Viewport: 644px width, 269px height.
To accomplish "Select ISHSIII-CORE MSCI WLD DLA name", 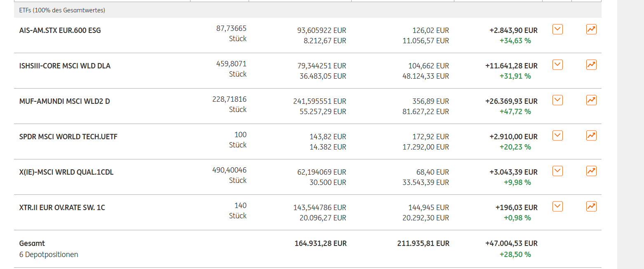I will [x=65, y=66].
